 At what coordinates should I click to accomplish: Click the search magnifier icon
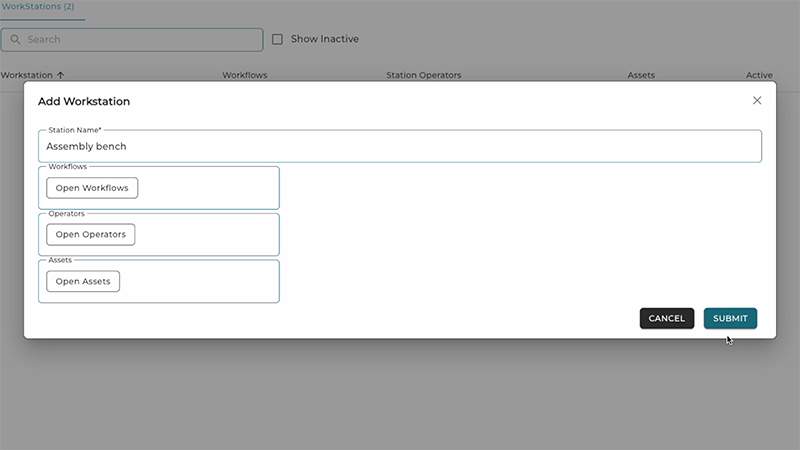point(15,40)
